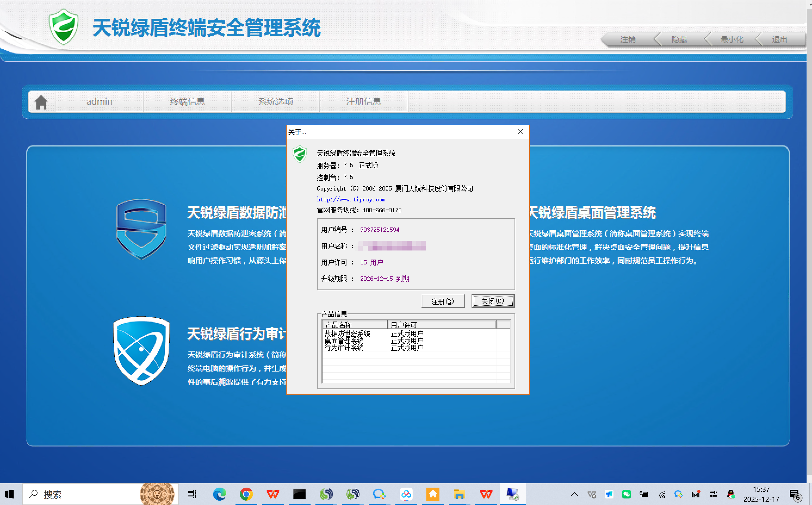Screen dimensions: 812x505
Task: Click the WeChat tray icon
Action: [626, 494]
